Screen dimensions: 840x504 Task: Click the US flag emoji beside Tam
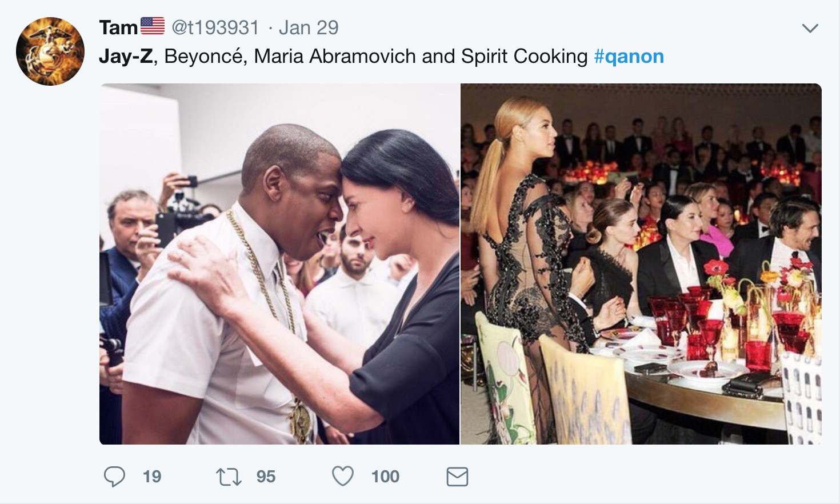click(x=153, y=26)
